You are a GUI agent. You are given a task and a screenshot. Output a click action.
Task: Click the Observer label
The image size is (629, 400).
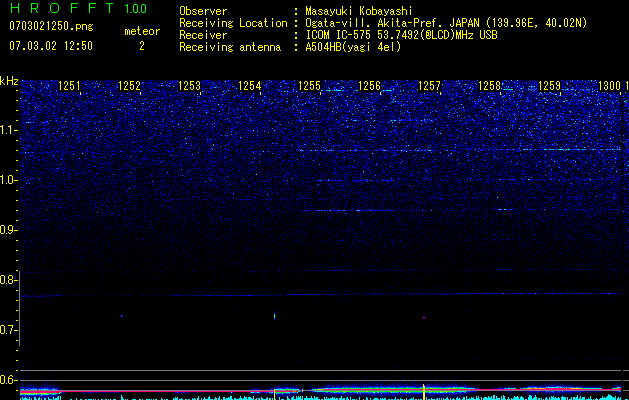[203, 11]
